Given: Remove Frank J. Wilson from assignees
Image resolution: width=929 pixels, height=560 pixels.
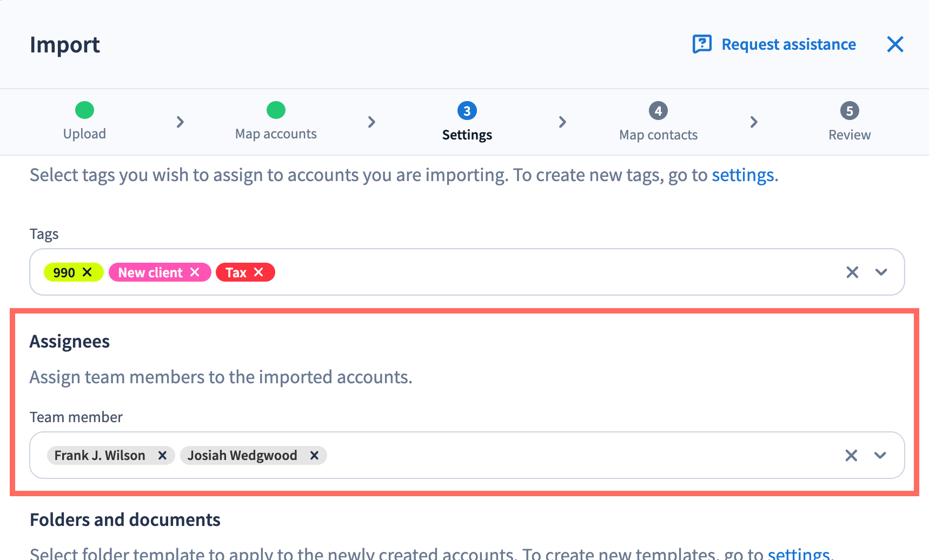Looking at the screenshot, I should pyautogui.click(x=162, y=456).
